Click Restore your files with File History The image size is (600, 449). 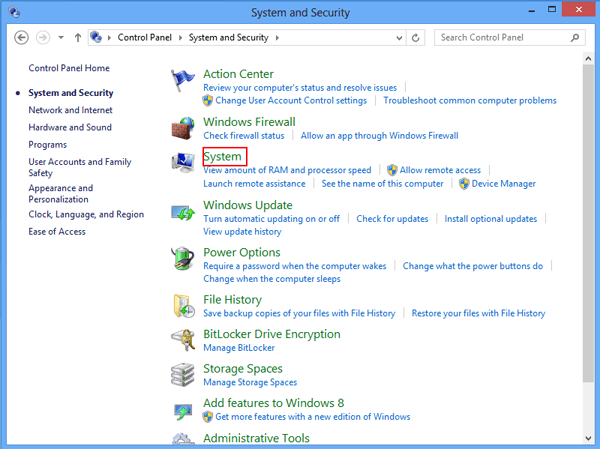478,313
